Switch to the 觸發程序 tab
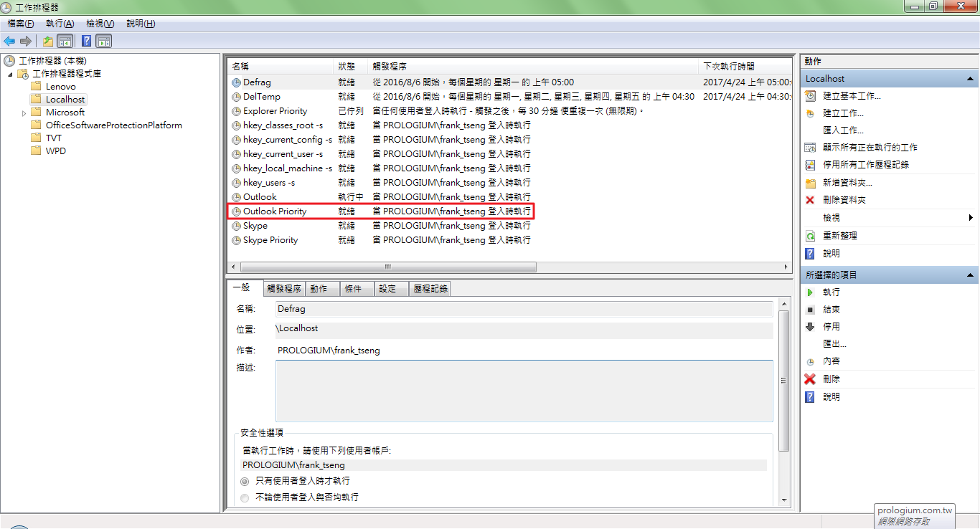The image size is (980, 529). click(x=284, y=289)
